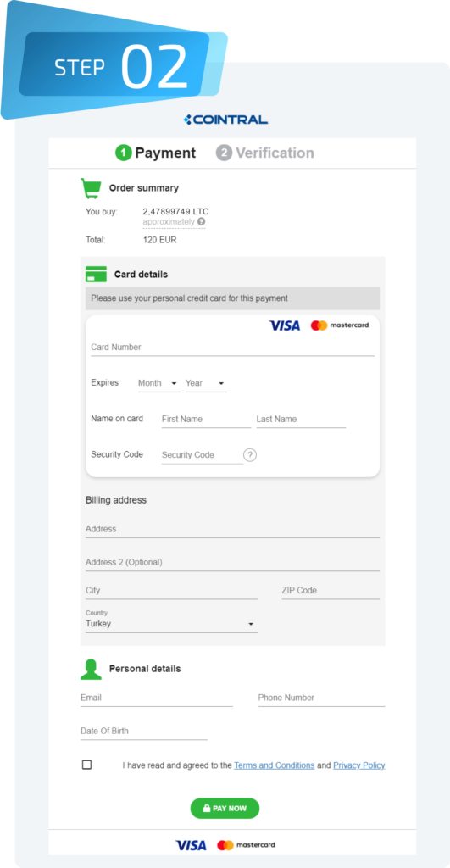The width and height of the screenshot is (450, 868).
Task: Open the Security Code help icon
Action: pyautogui.click(x=250, y=455)
